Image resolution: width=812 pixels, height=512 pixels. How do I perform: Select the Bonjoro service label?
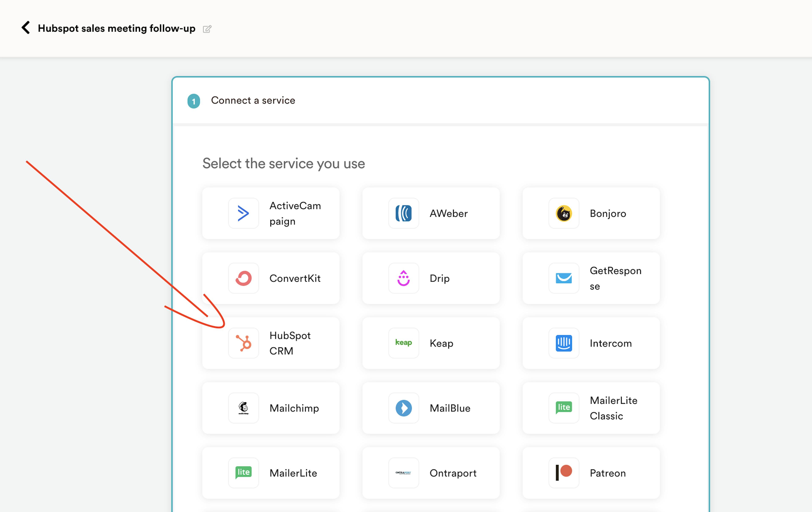(608, 214)
